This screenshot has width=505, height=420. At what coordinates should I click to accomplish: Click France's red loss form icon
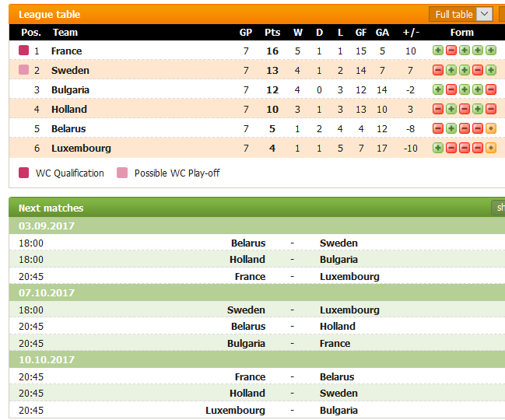[x=451, y=51]
